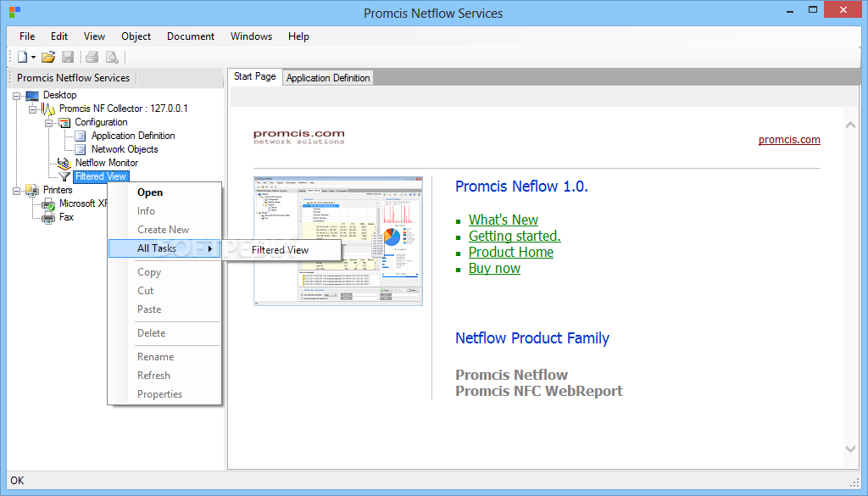Open the Help menu

tap(298, 36)
